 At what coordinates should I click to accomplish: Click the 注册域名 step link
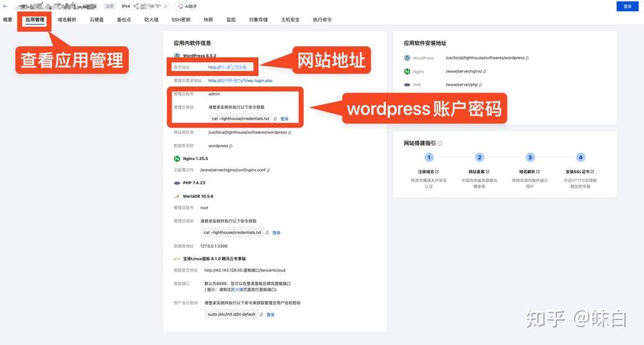point(429,171)
